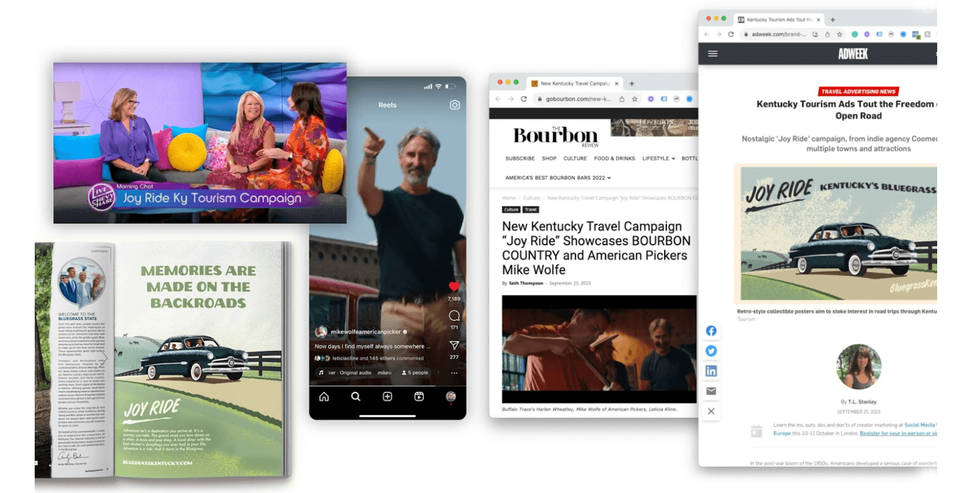This screenshot has height=493, width=980.
Task: Bookmark star in gobourbon.com address bar
Action: 635,99
